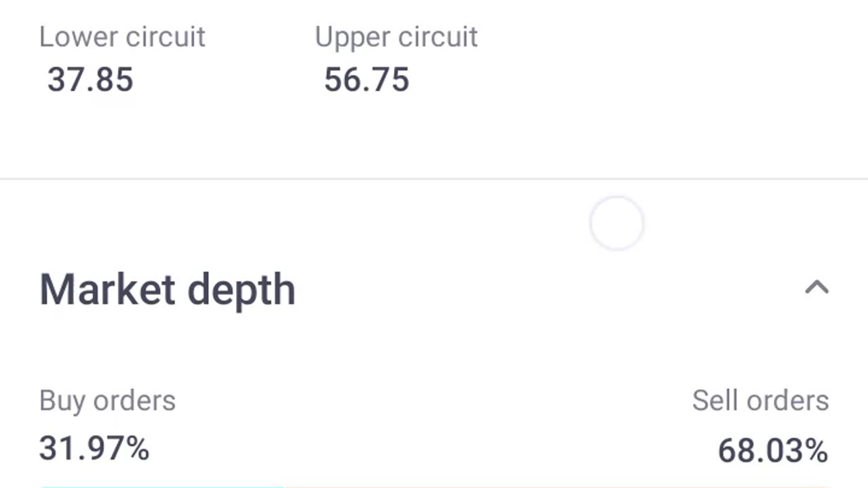The image size is (868, 488).
Task: Click the red sell orders bar
Action: (556, 486)
